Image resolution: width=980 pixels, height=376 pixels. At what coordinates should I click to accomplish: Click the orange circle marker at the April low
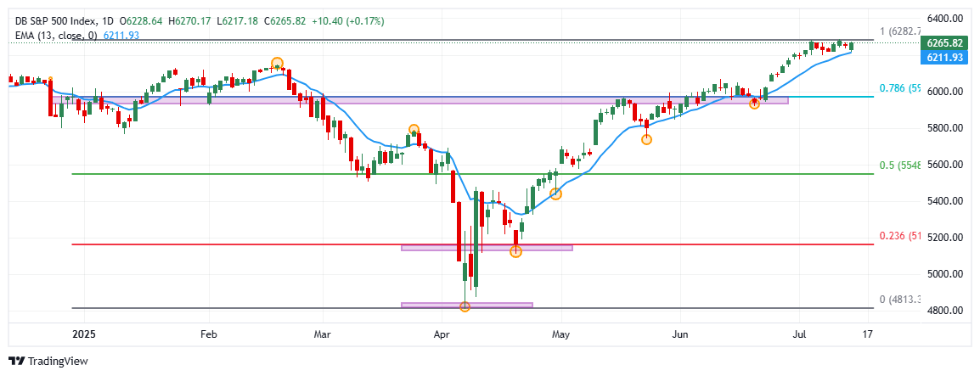tap(465, 306)
